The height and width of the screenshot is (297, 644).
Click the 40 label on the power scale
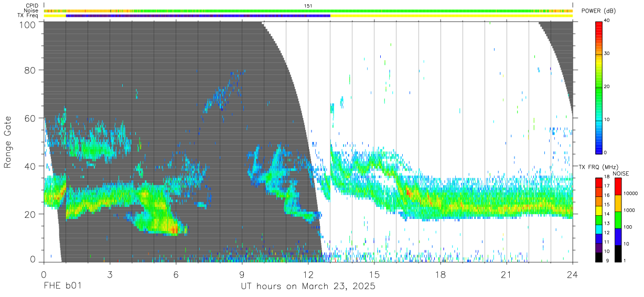(x=608, y=21)
